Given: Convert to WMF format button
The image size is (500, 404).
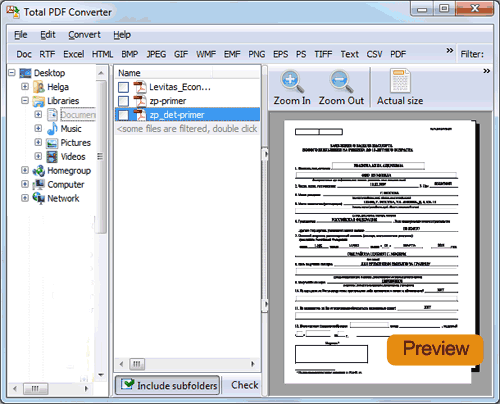Looking at the screenshot, I should [x=206, y=54].
